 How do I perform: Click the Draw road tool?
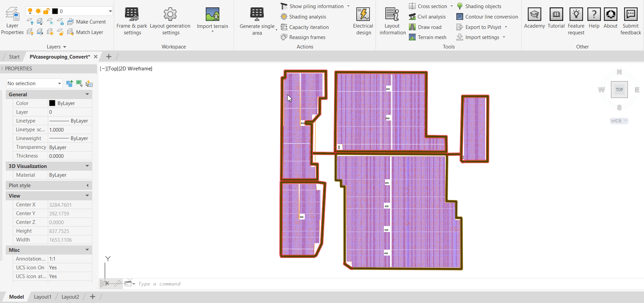pos(426,27)
